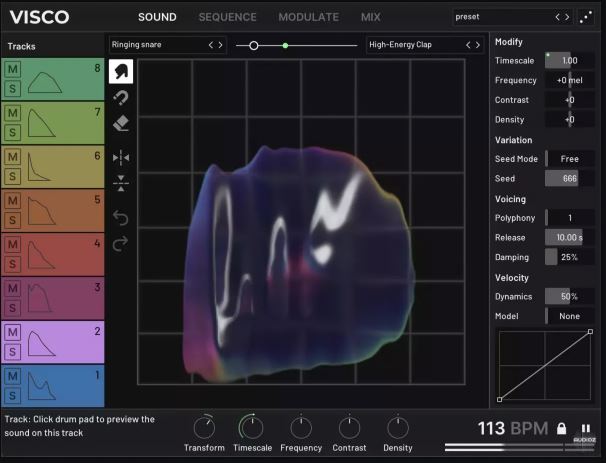Pause playback next to BPM
The image size is (606, 463).
pyautogui.click(x=586, y=428)
